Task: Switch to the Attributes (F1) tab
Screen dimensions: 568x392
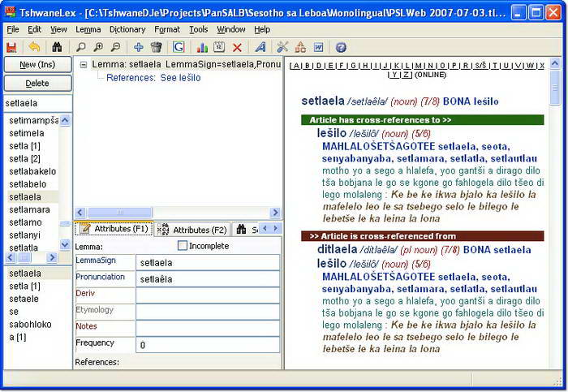Action: coord(114,229)
